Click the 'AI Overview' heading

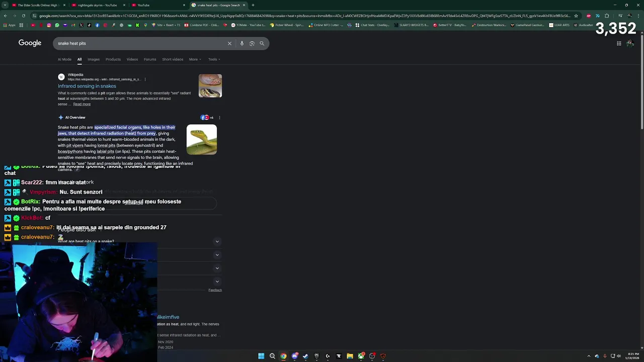click(75, 118)
